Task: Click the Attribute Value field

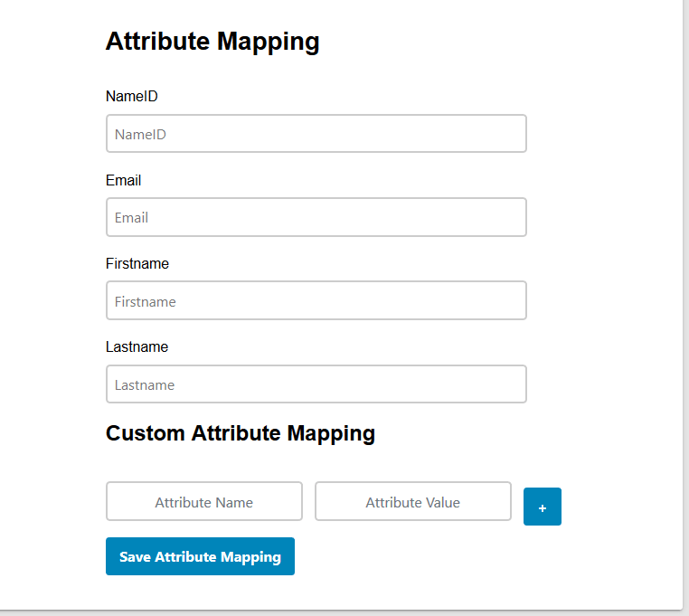Action: tap(412, 501)
